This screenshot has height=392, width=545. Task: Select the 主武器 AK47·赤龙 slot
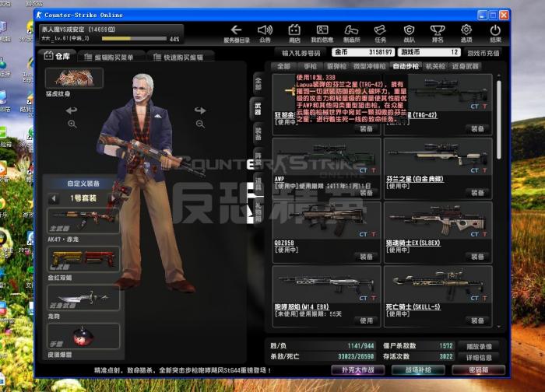pos(83,221)
